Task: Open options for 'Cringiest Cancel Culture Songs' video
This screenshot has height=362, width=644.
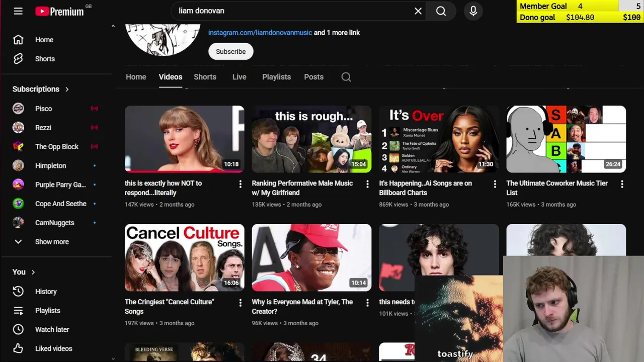Action: (240, 303)
